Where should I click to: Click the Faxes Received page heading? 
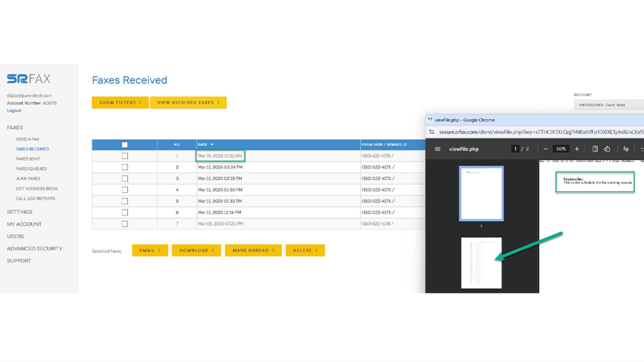tap(130, 80)
